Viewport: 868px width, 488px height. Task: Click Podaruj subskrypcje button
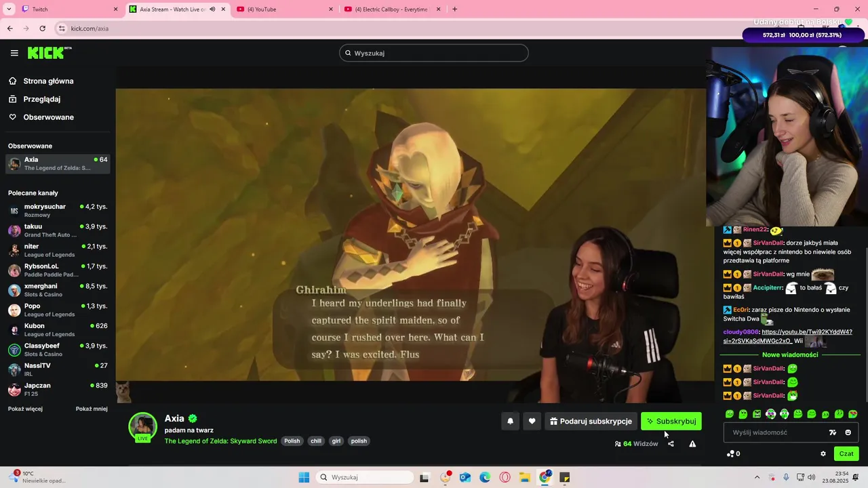click(591, 421)
